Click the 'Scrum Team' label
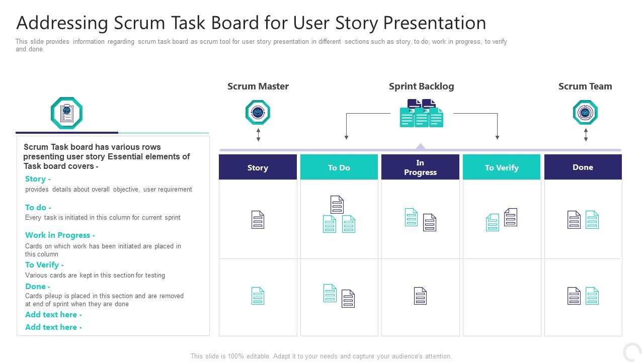Image resolution: width=644 pixels, height=362 pixels. [x=585, y=86]
